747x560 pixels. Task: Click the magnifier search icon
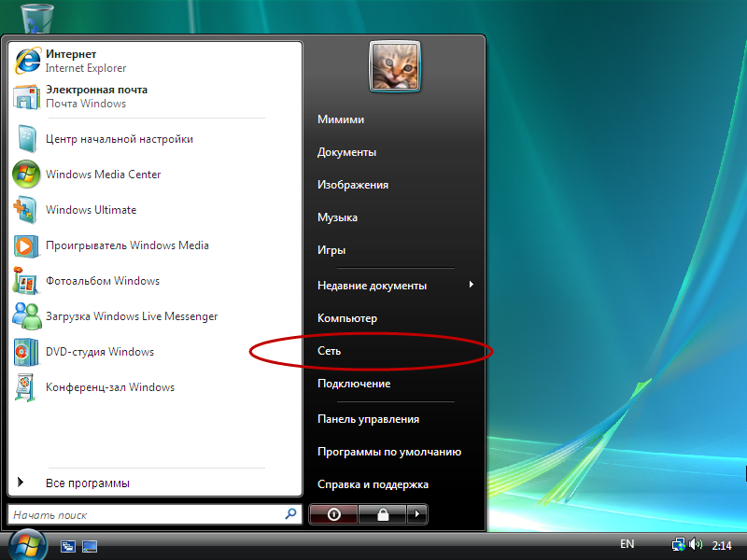click(x=290, y=514)
